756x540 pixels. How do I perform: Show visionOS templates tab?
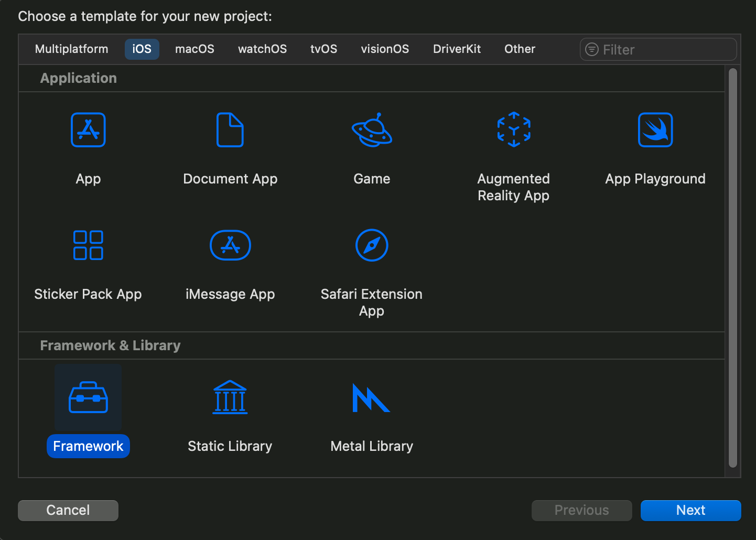pos(385,49)
